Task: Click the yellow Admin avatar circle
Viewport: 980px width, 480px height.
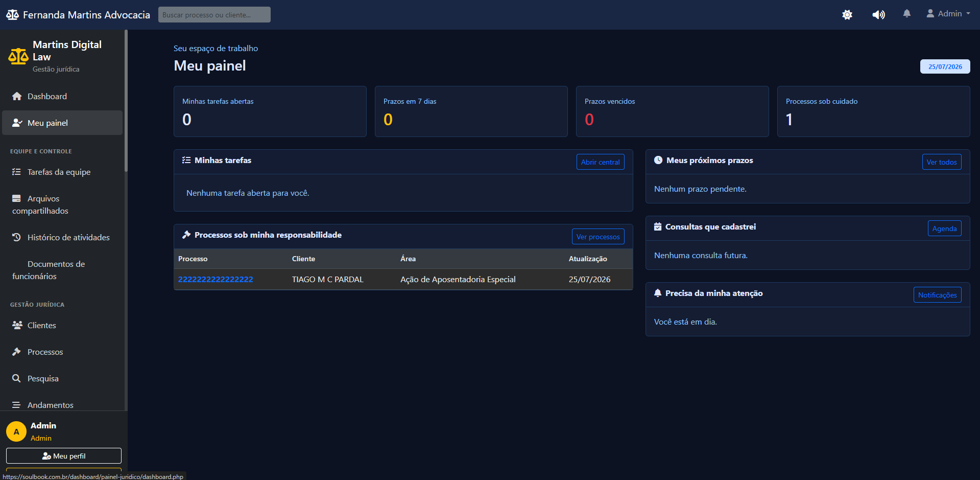Action: (x=16, y=431)
